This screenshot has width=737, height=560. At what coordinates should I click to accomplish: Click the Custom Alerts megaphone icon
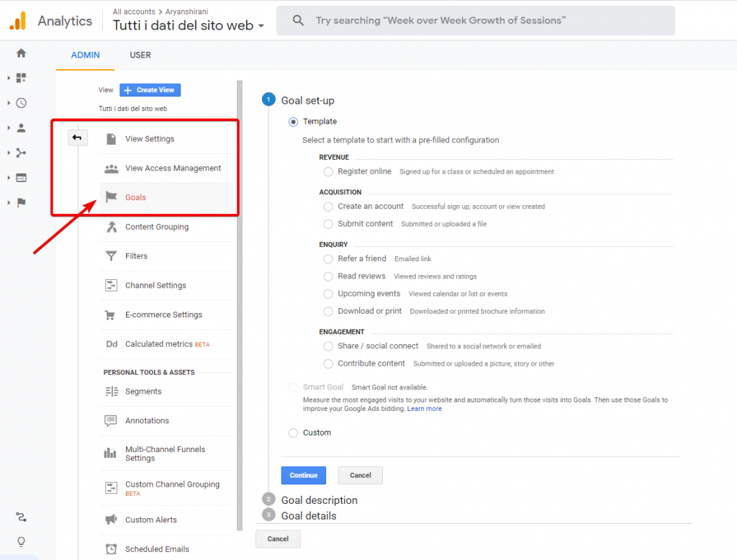pyautogui.click(x=112, y=520)
